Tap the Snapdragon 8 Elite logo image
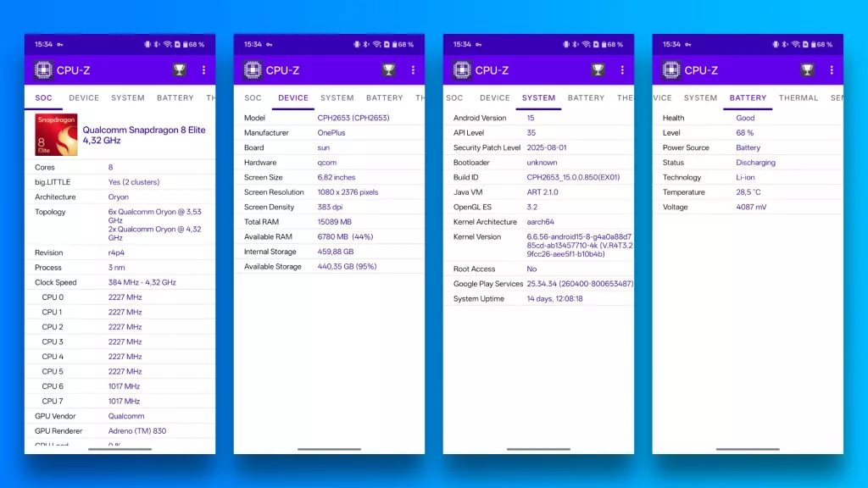The width and height of the screenshot is (868, 488). (x=56, y=135)
